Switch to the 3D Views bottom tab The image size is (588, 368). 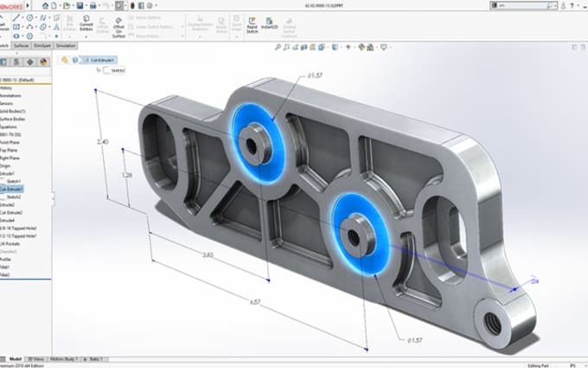(x=36, y=359)
